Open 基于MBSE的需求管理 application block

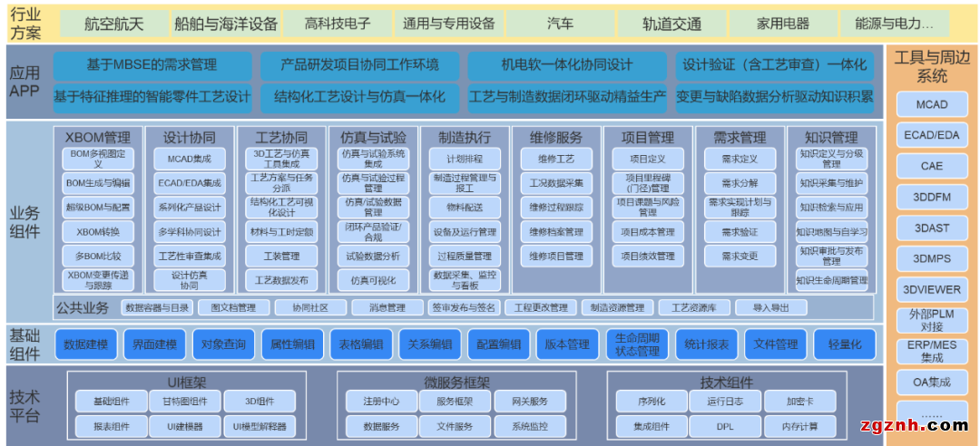pos(152,65)
